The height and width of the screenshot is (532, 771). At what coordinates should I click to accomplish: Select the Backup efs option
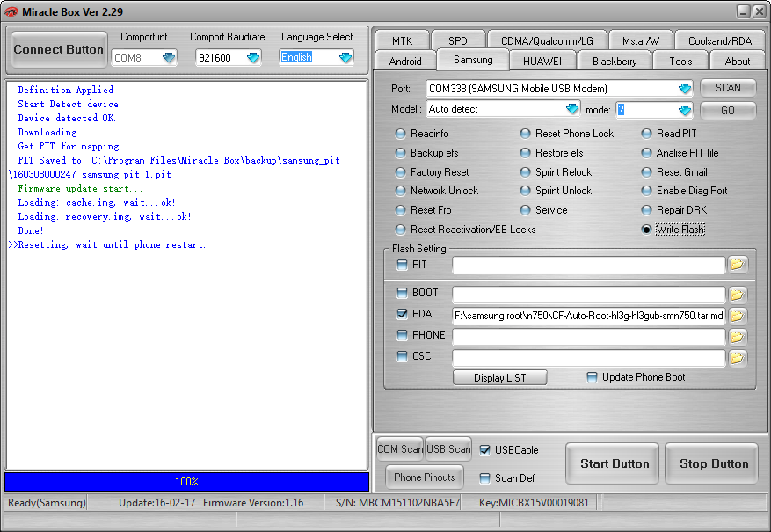400,153
